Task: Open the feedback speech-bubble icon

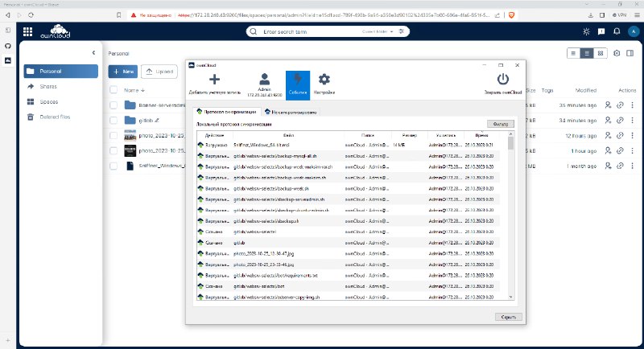Action: coord(601,31)
